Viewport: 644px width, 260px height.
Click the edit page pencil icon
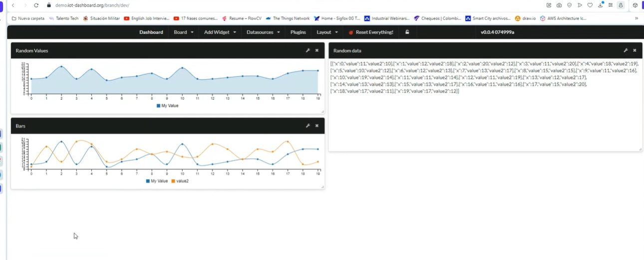549,5
